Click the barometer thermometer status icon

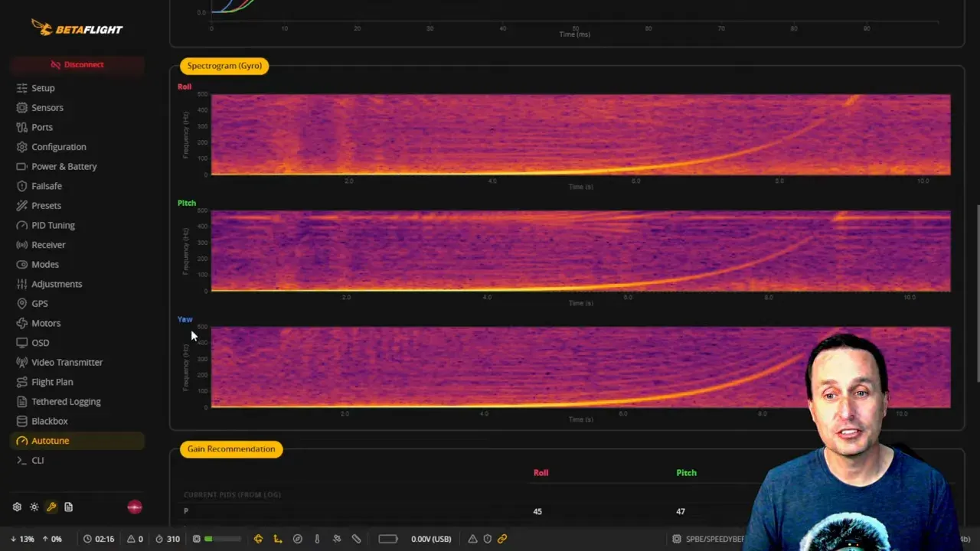tap(317, 539)
